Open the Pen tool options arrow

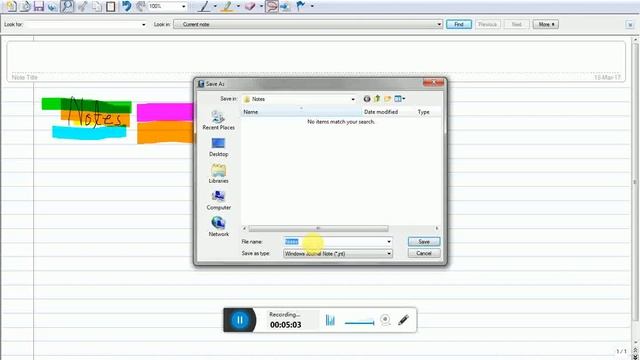point(215,6)
